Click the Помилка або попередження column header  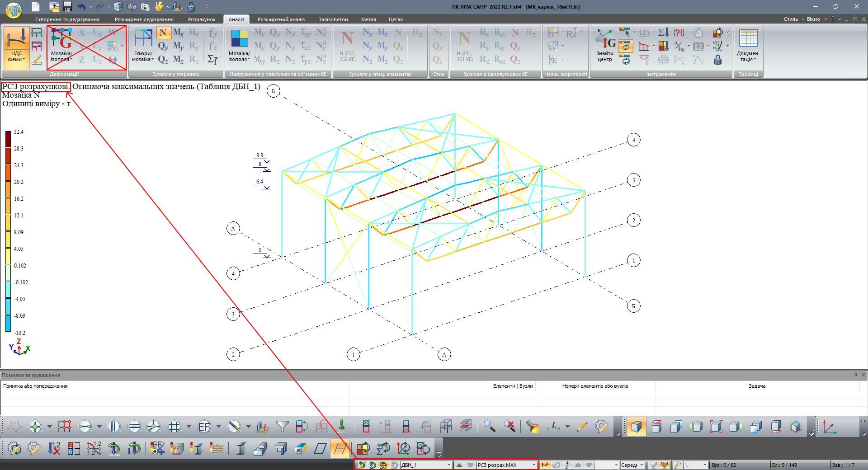coord(35,386)
